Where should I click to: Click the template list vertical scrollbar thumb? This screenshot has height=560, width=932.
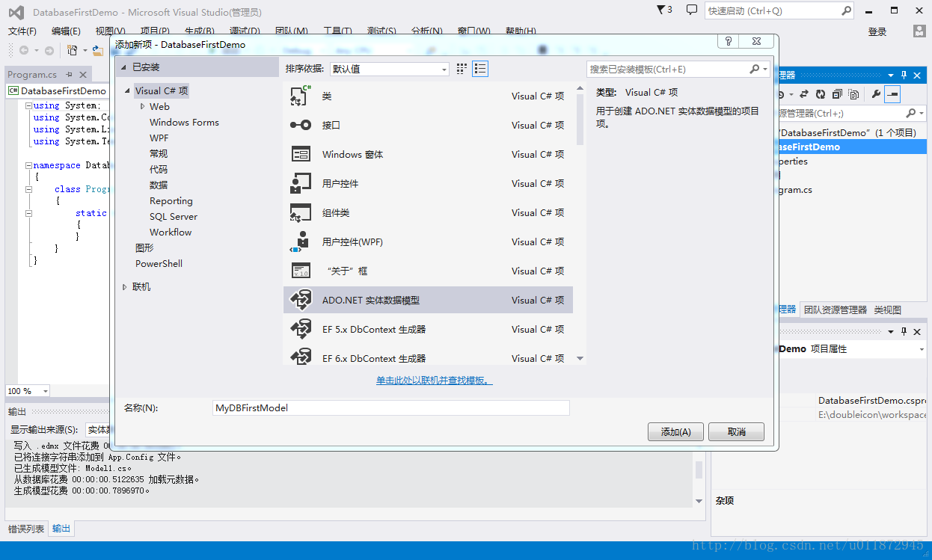[x=580, y=119]
